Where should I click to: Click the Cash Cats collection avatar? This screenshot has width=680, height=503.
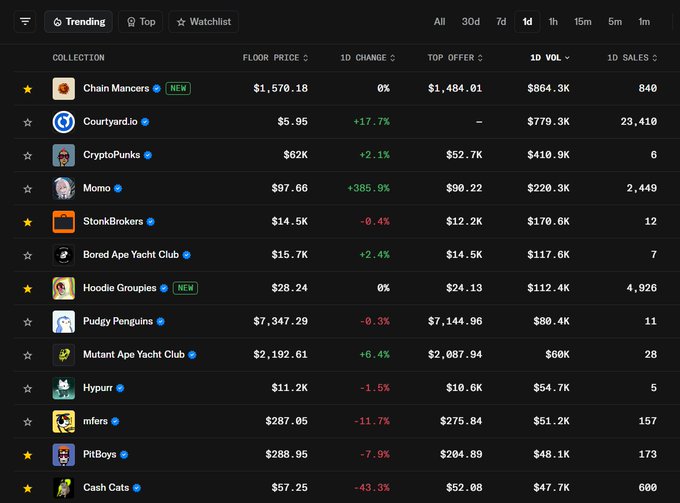[x=64, y=488]
